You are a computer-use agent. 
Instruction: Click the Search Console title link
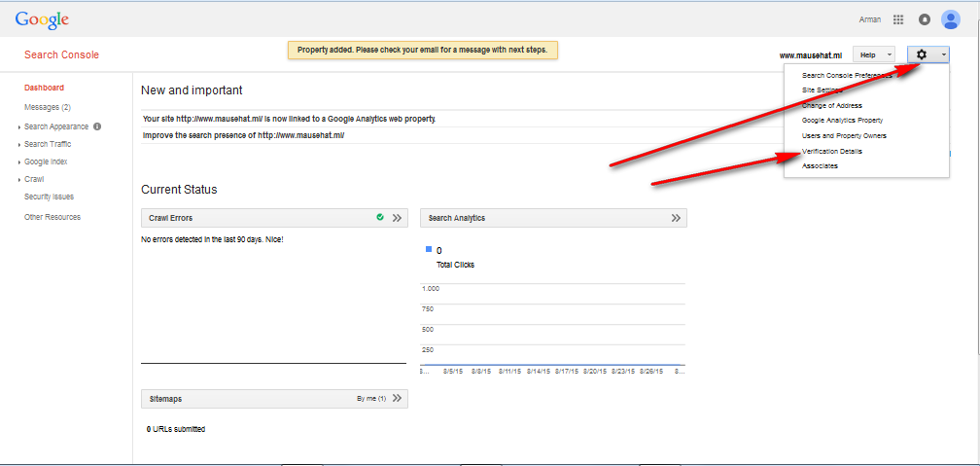(x=61, y=55)
